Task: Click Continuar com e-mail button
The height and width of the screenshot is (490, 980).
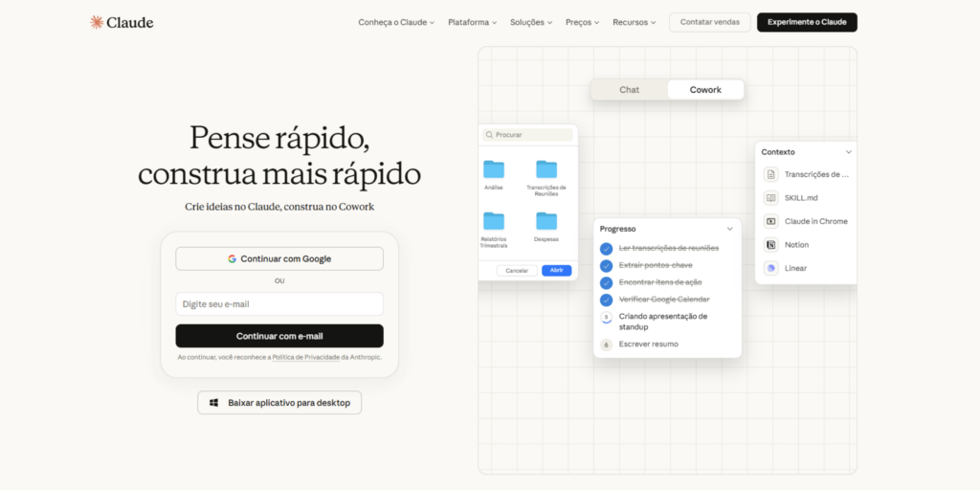Action: pyautogui.click(x=279, y=336)
